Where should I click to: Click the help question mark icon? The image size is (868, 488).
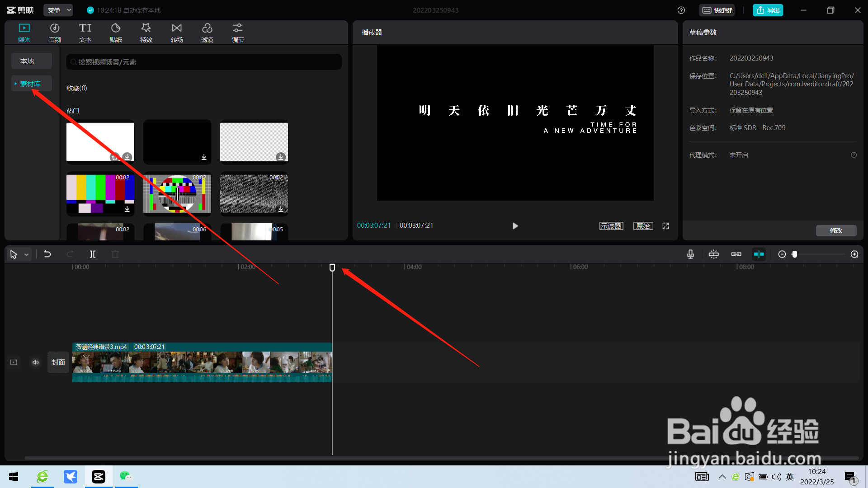[681, 10]
